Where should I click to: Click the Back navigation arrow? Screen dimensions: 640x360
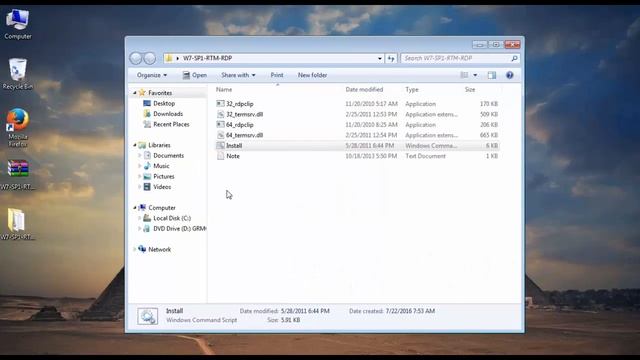tap(136, 58)
